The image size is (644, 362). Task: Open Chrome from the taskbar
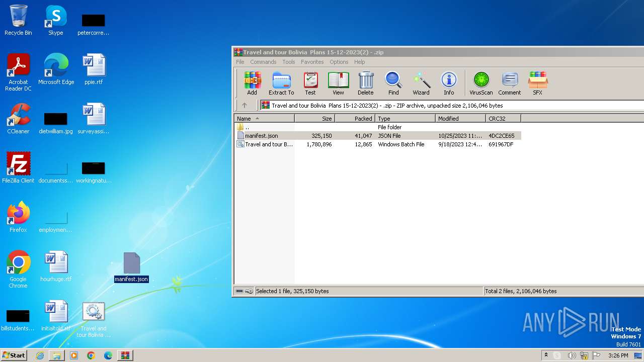tap(91, 355)
